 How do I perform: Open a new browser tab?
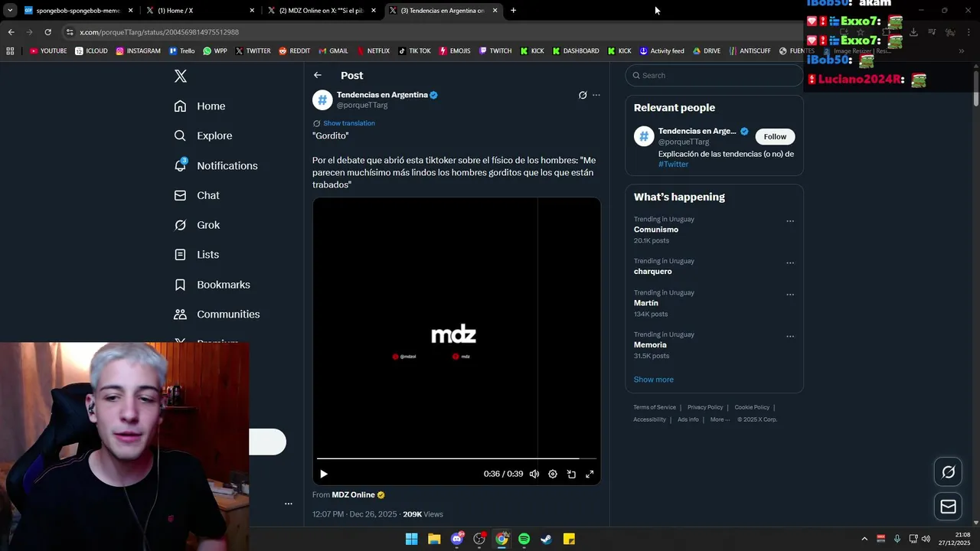[x=513, y=11]
